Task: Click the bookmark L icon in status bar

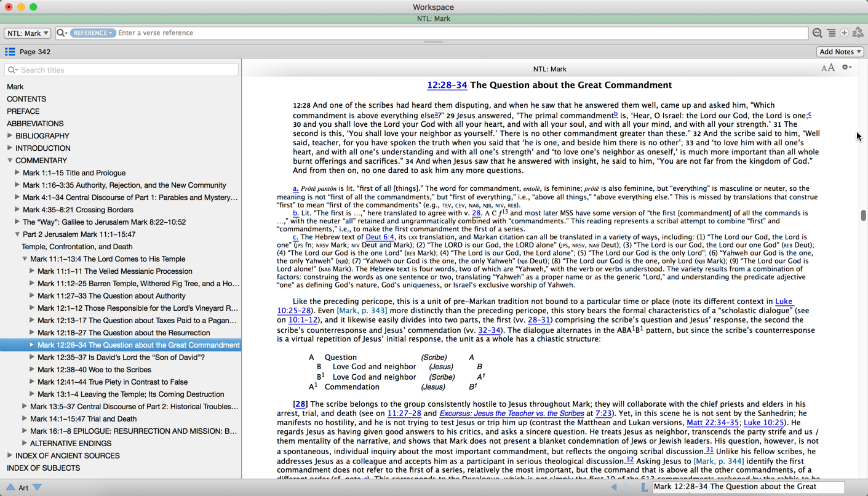Action: coord(644,487)
